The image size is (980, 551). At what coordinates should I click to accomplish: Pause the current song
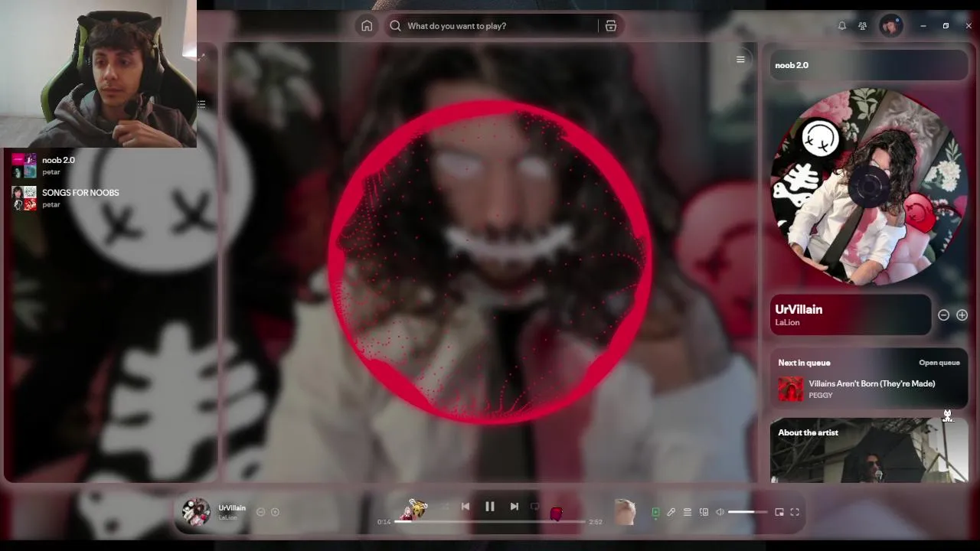pyautogui.click(x=490, y=506)
